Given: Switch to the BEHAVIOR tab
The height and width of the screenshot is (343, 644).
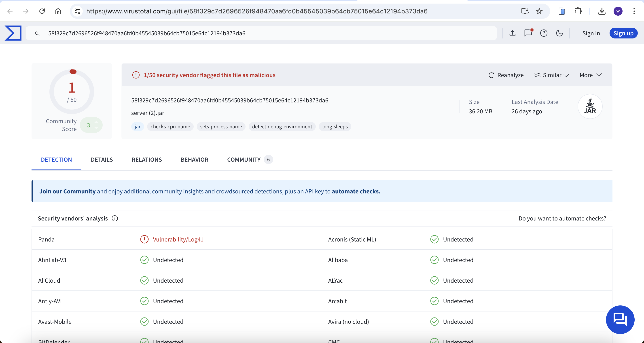Looking at the screenshot, I should 195,159.
